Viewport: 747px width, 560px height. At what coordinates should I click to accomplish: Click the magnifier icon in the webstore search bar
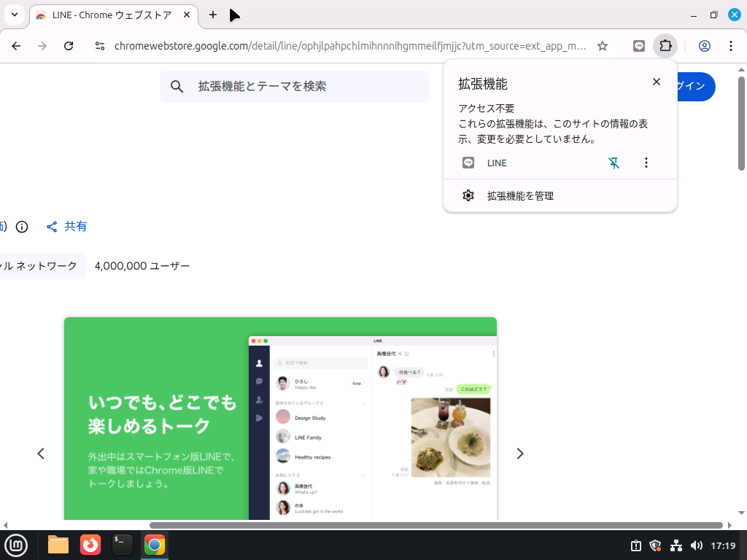[177, 86]
